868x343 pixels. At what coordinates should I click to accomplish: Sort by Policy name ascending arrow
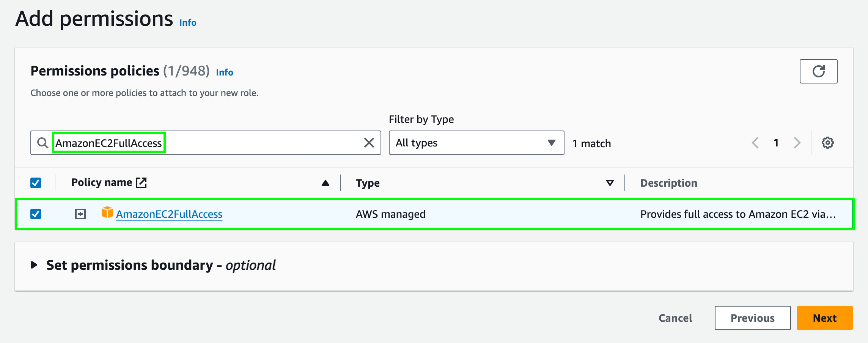(x=325, y=183)
